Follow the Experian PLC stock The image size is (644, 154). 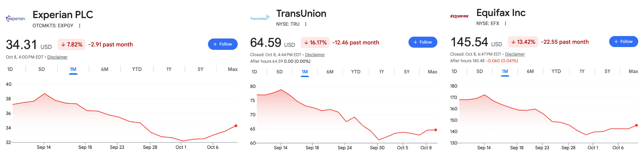point(223,44)
